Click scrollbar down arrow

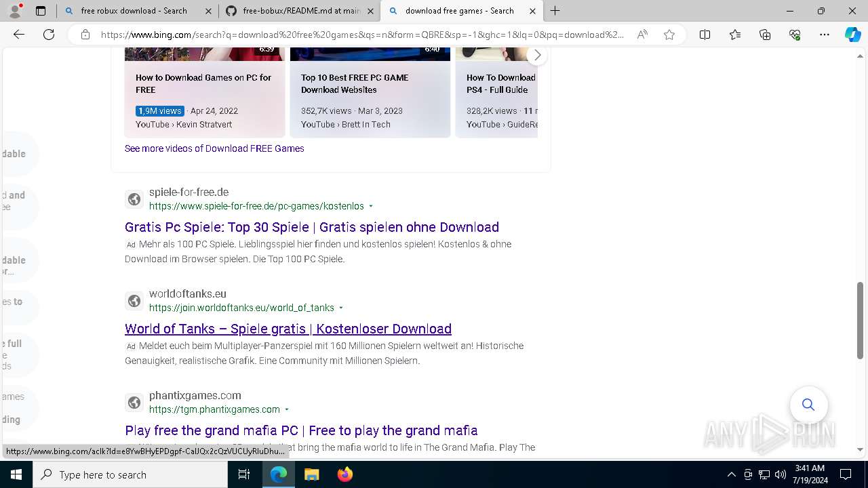(861, 449)
